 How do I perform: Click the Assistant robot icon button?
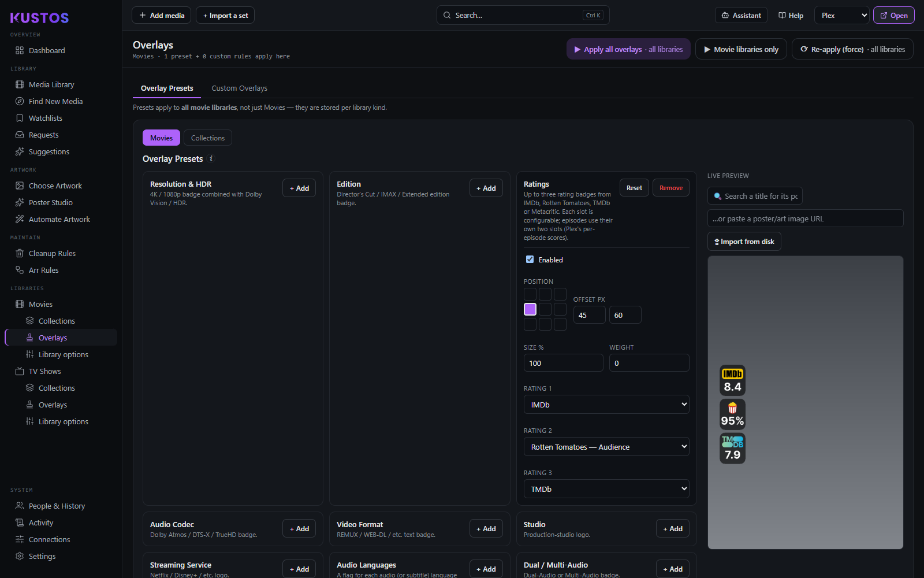(x=741, y=16)
